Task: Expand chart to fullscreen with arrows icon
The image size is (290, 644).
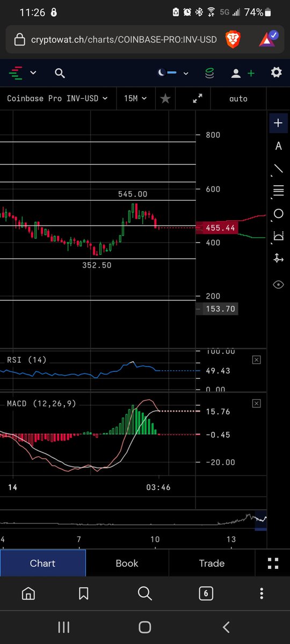Action: point(198,99)
